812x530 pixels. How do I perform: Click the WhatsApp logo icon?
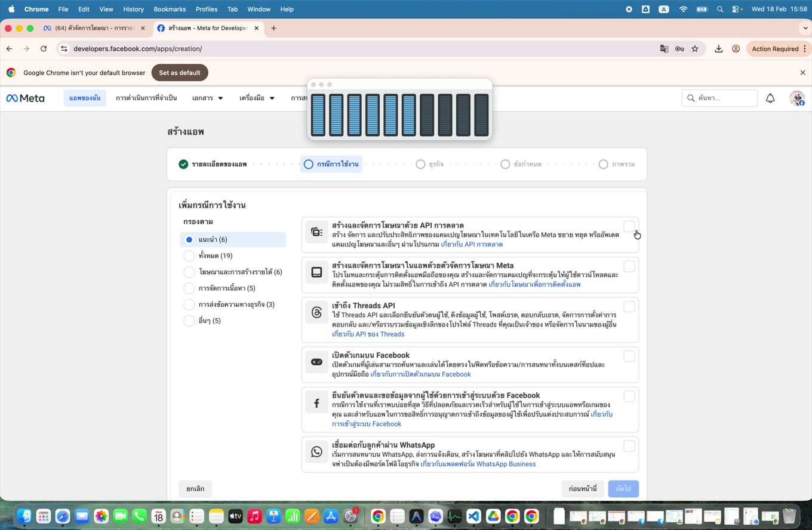click(x=316, y=451)
